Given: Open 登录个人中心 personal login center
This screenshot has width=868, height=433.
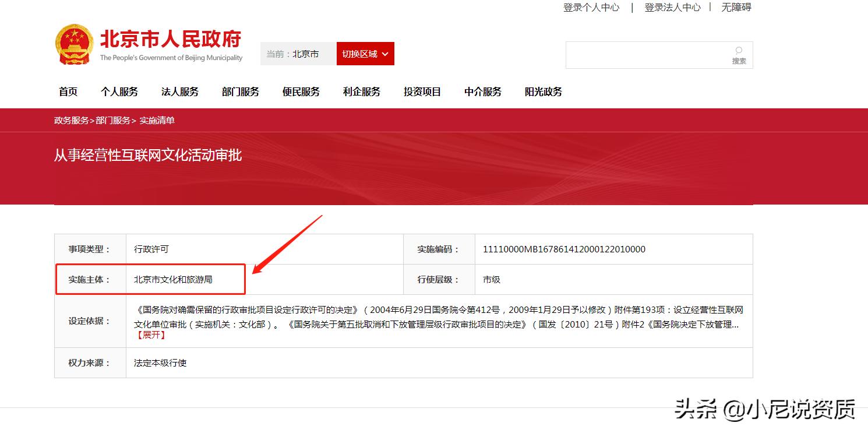Looking at the screenshot, I should (x=591, y=8).
